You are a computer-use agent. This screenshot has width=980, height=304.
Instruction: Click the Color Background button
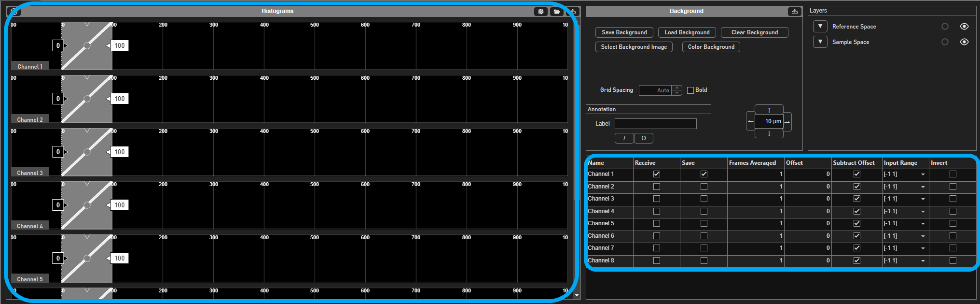(711, 47)
